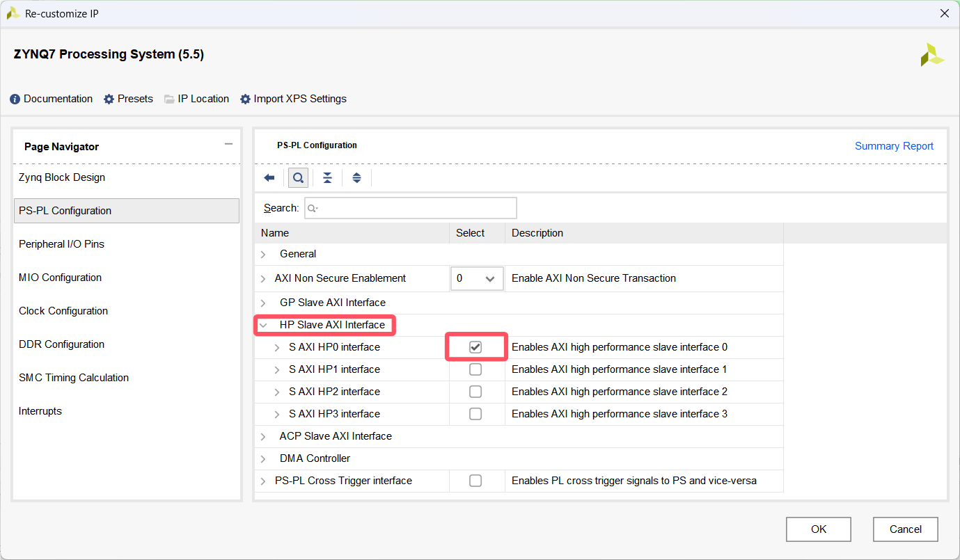Expand the S AXI HP1 interface row
This screenshot has width=960, height=560.
pyautogui.click(x=276, y=369)
